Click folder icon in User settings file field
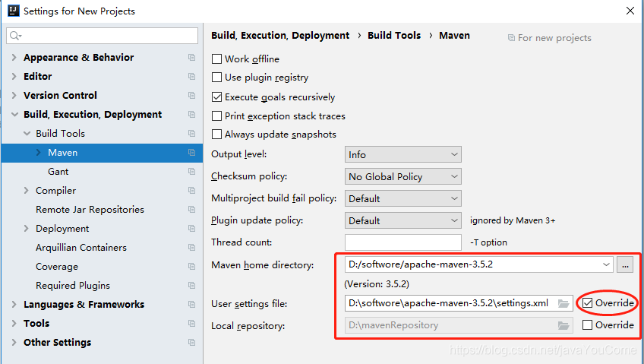The width and height of the screenshot is (644, 364). (x=563, y=303)
